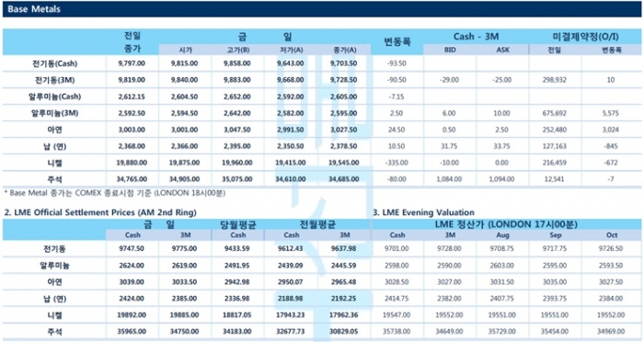The height and width of the screenshot is (342, 644).
Task: Click the Oct column header
Action: 612,235
